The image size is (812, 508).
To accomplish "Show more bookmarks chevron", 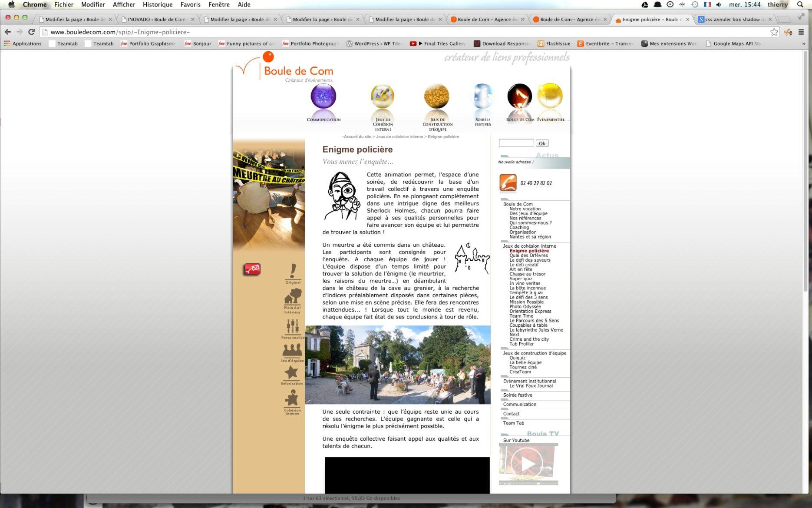I will tap(803, 43).
